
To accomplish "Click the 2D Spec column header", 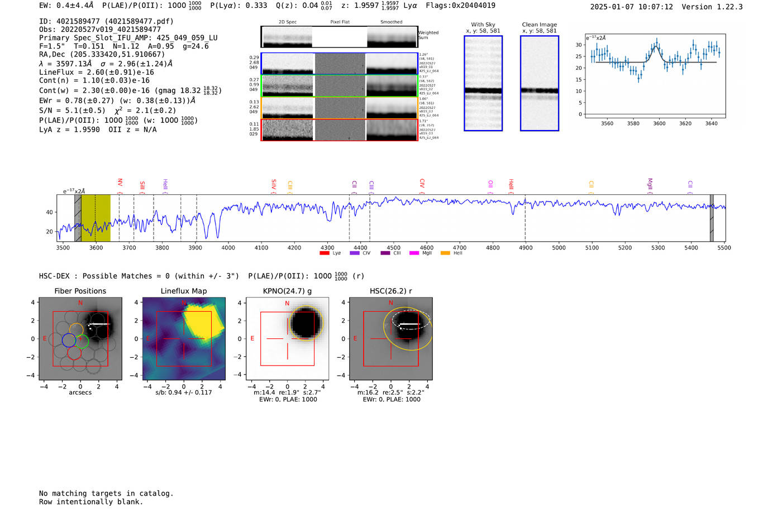I will pos(288,22).
